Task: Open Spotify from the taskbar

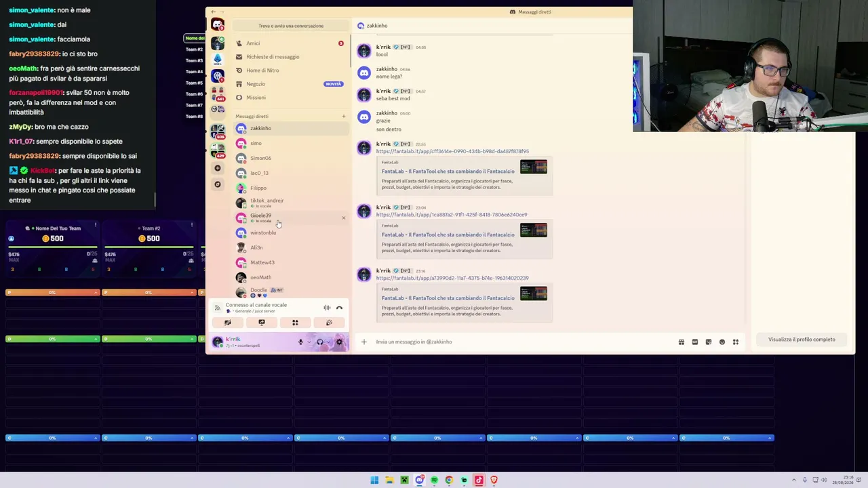Action: coord(434,480)
